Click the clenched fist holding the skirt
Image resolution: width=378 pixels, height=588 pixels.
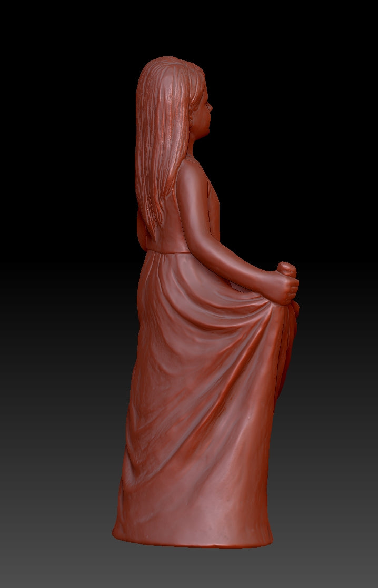coord(285,285)
